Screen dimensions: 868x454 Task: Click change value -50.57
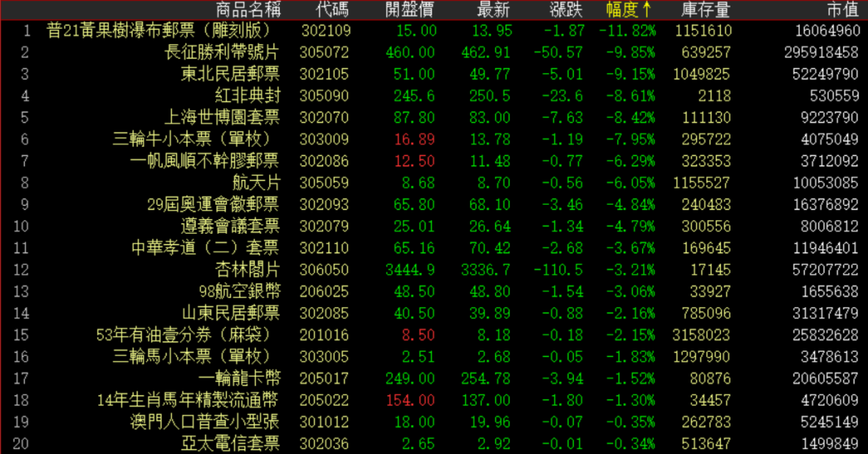(558, 52)
